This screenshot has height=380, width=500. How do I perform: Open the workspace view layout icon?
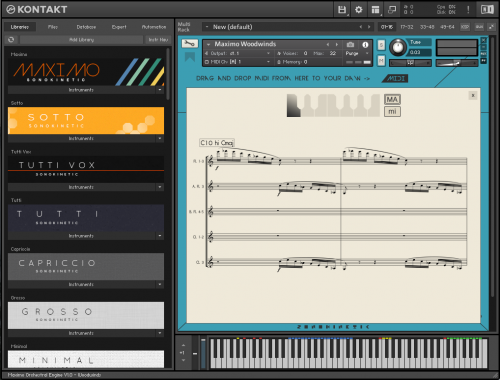375,10
